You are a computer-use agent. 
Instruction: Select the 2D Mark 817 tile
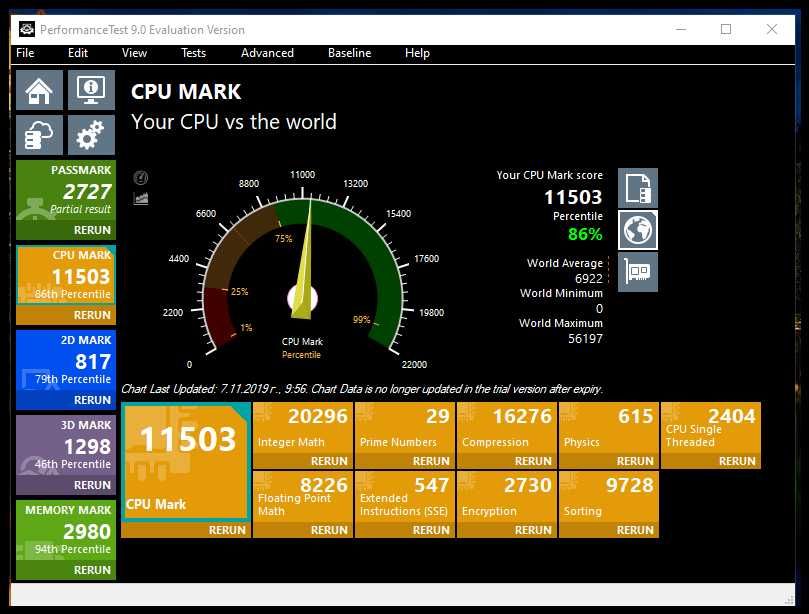click(66, 361)
